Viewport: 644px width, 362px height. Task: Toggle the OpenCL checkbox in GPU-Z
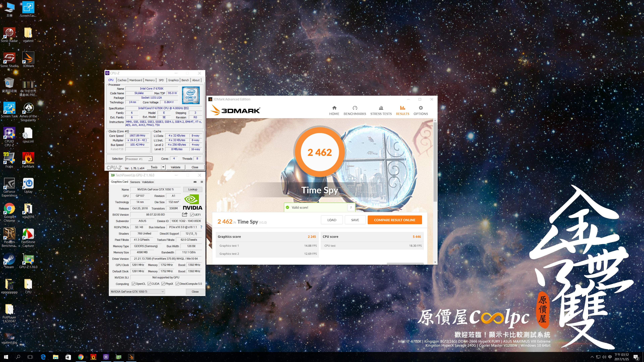click(x=133, y=284)
